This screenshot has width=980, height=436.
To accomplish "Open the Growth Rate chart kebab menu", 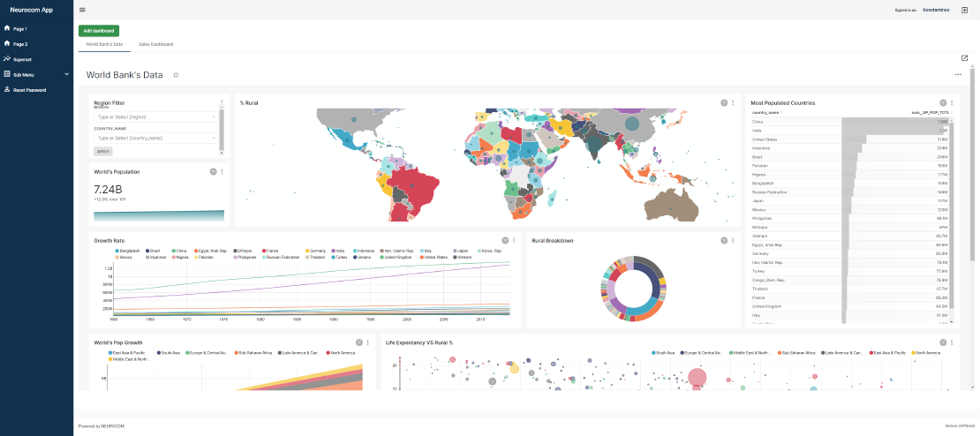I will (514, 240).
